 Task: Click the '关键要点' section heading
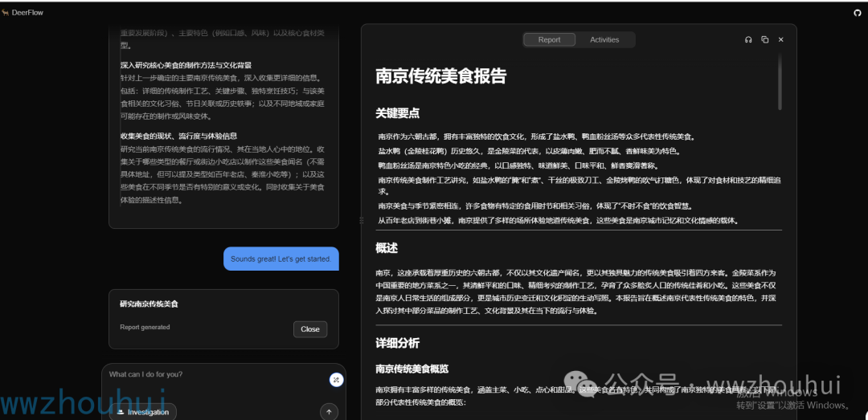click(x=398, y=113)
